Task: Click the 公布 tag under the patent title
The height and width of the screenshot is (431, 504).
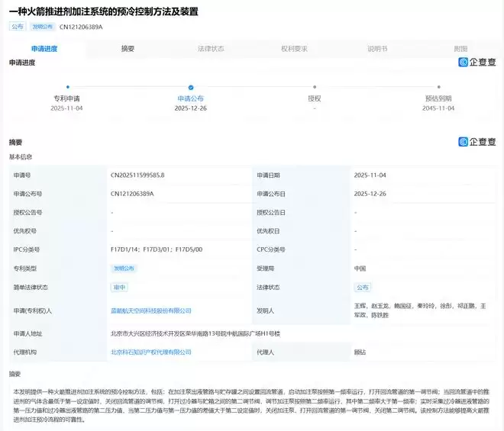Action: [x=18, y=27]
